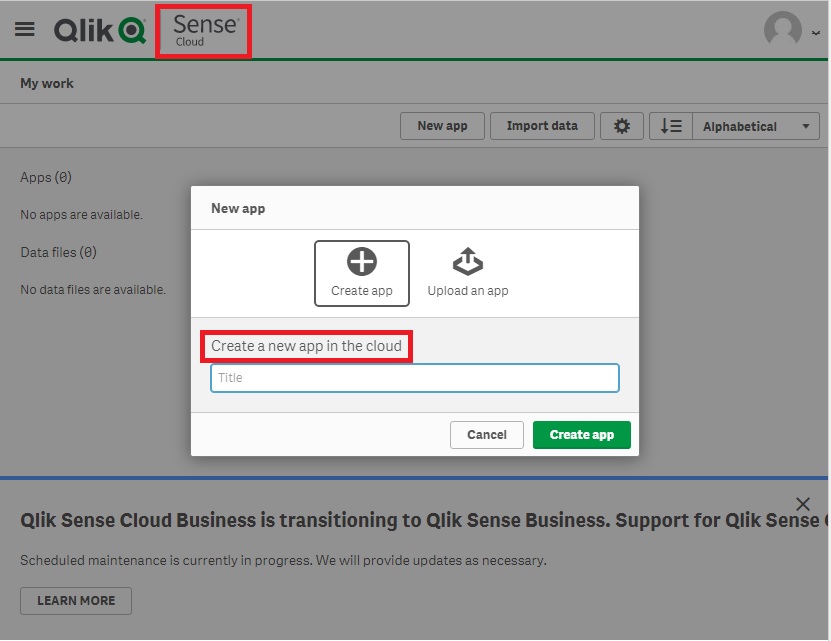Click the Qlik logo
This screenshot has width=831, height=641.
coord(100,30)
